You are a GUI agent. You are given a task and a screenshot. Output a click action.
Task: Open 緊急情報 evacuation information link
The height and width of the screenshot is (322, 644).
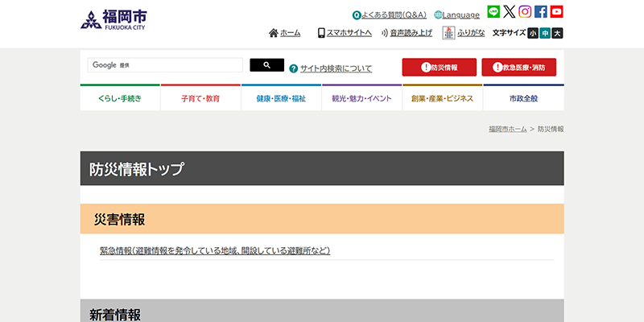point(215,250)
